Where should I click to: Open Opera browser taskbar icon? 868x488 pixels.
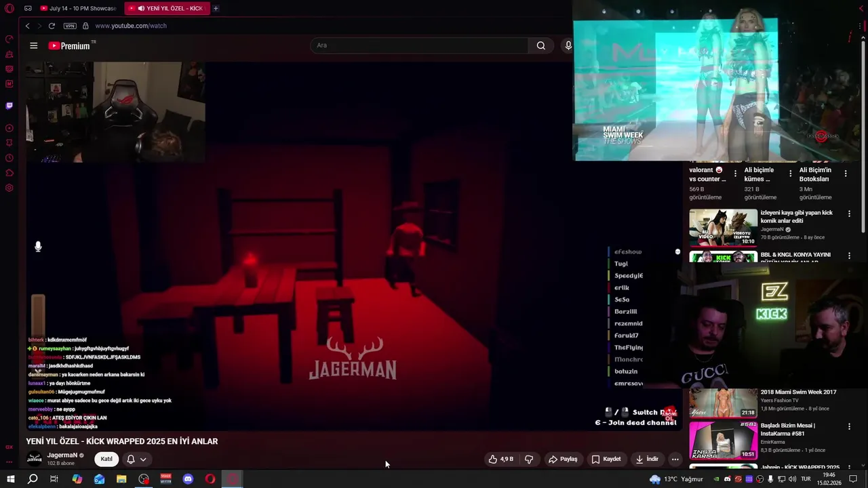click(x=210, y=479)
